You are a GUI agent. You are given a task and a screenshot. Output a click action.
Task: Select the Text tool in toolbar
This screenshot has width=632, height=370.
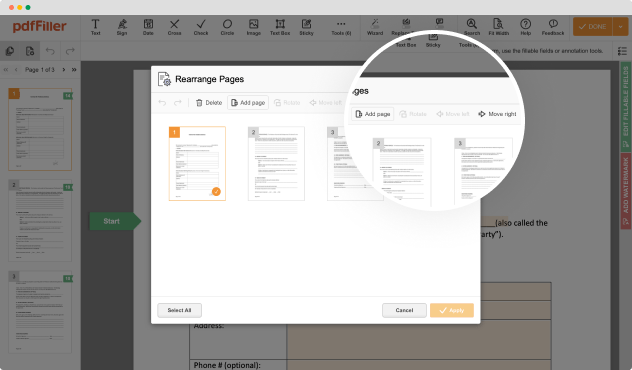96,27
